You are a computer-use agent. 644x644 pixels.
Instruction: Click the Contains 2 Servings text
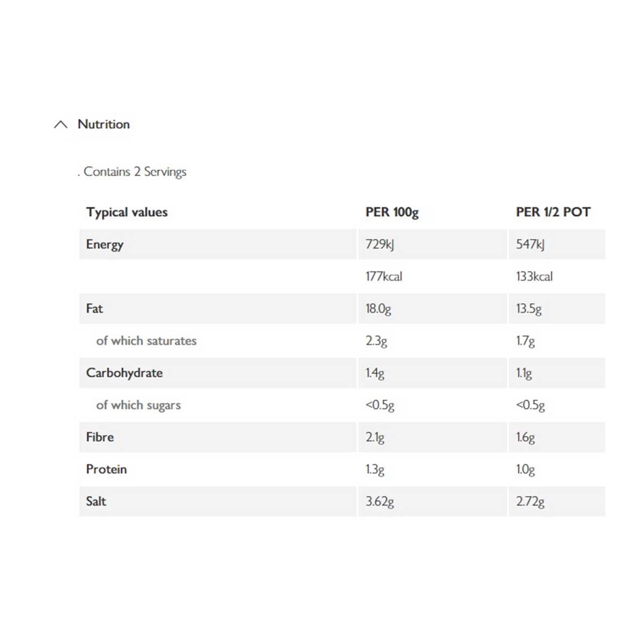(135, 172)
